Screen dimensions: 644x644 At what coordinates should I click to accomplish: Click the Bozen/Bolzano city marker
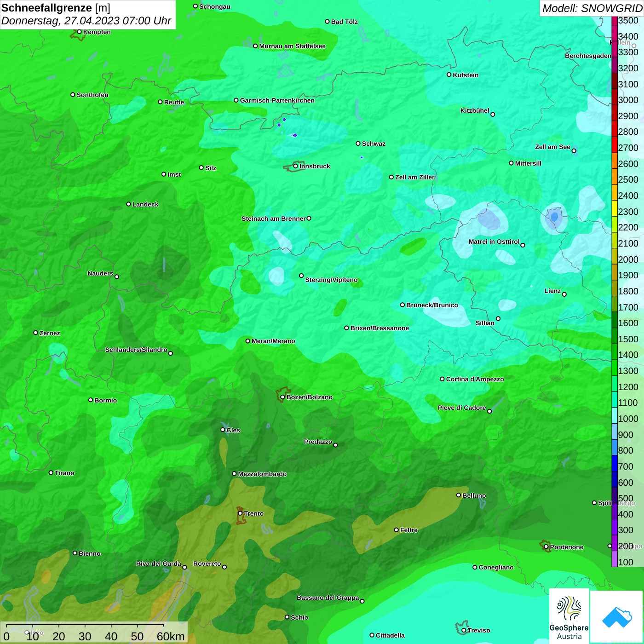click(x=282, y=397)
